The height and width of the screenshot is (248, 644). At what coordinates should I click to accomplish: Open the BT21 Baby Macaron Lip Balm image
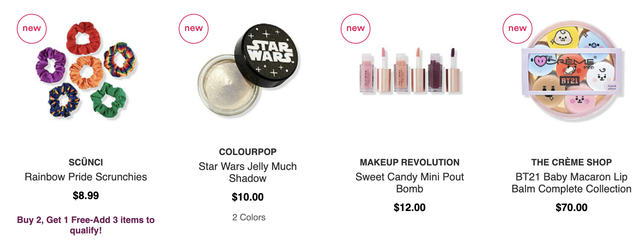(x=572, y=70)
